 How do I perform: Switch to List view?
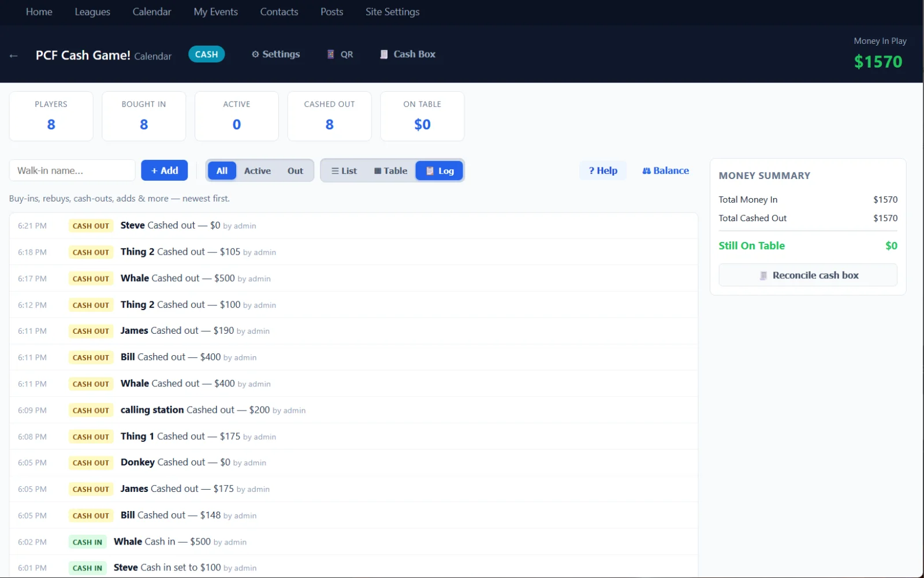point(344,171)
